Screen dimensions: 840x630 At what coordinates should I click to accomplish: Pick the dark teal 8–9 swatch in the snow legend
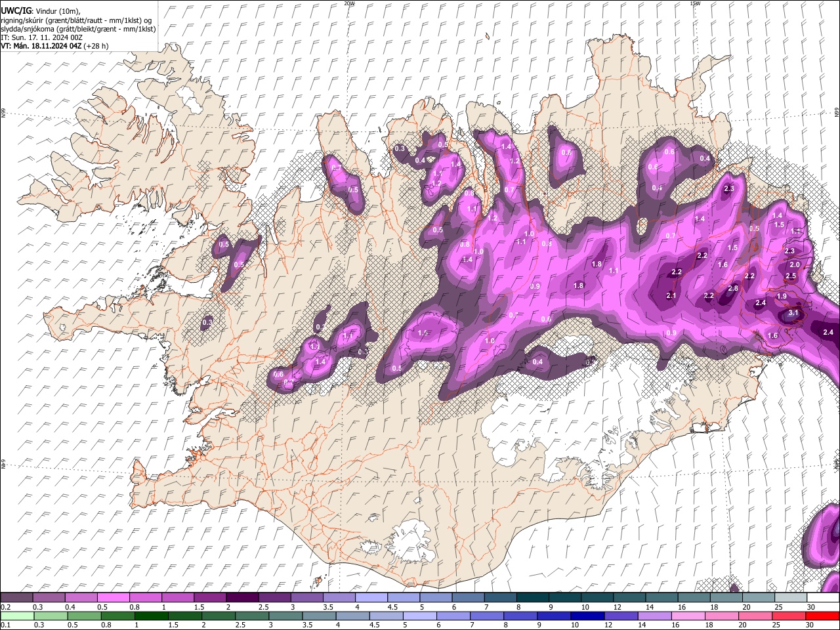tap(533, 597)
